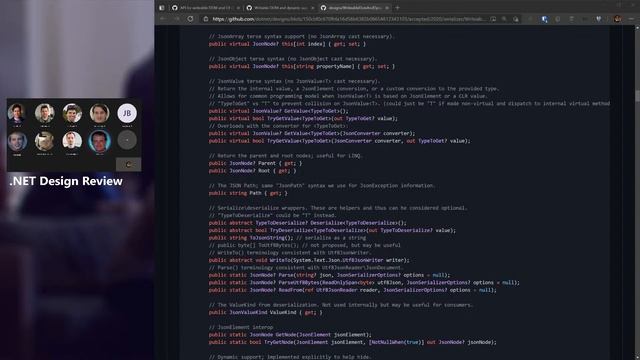
Task: Select the active designs GitHub tab
Action: (354, 8)
